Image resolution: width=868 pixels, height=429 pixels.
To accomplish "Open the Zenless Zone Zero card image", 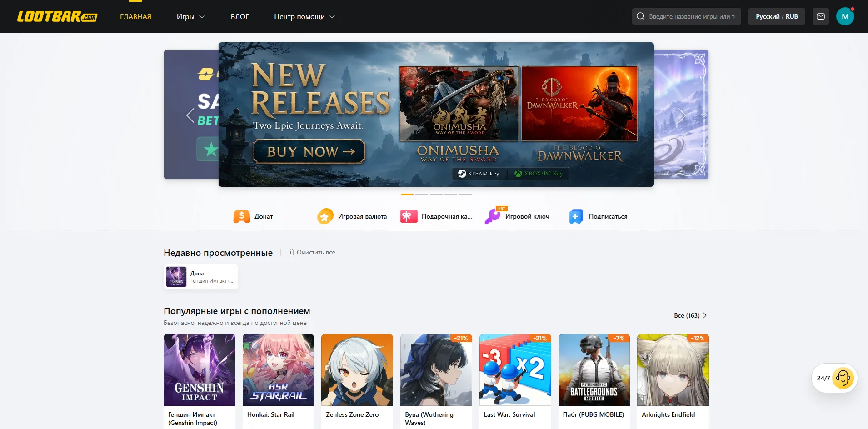I will pyautogui.click(x=357, y=370).
